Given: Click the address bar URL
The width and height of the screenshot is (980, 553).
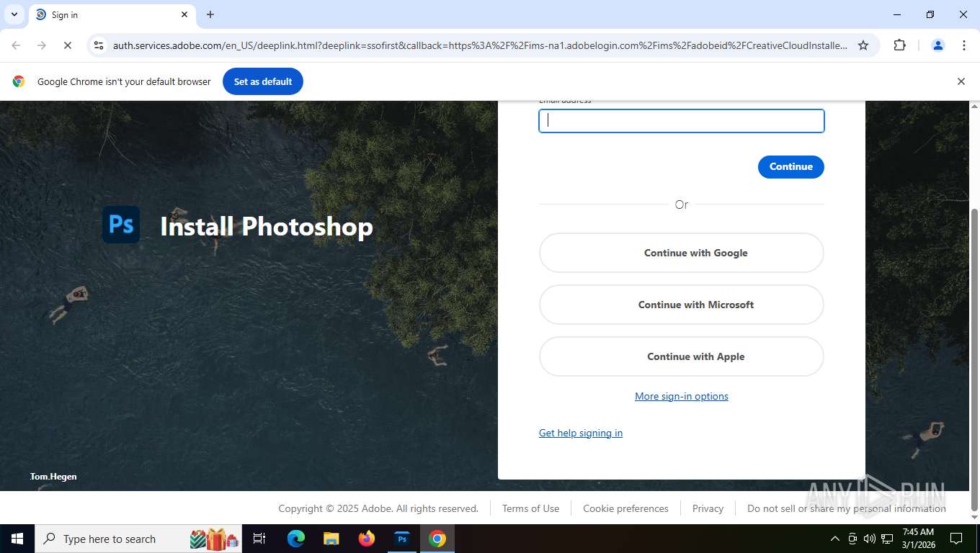Looking at the screenshot, I should (480, 45).
